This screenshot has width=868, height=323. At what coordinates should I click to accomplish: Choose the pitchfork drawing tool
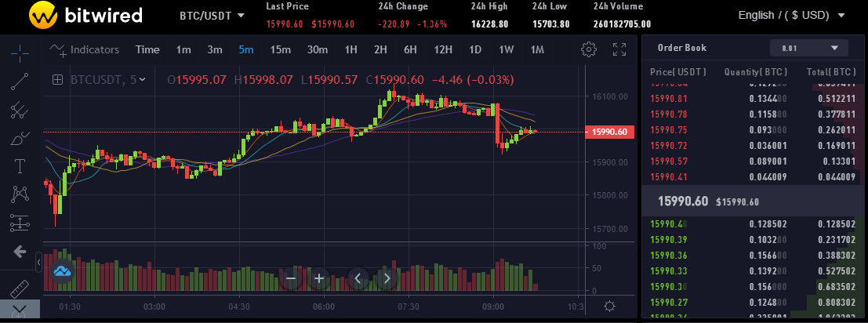(x=20, y=110)
